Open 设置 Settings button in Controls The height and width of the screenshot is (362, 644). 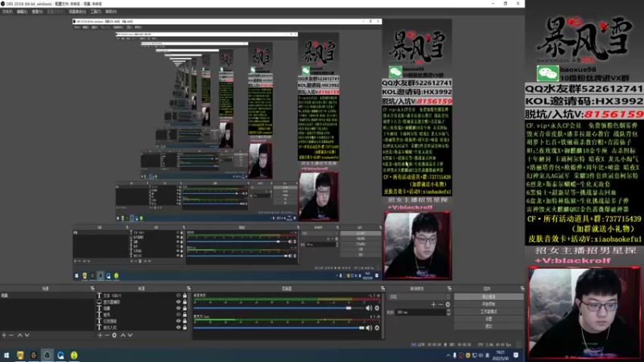489,319
